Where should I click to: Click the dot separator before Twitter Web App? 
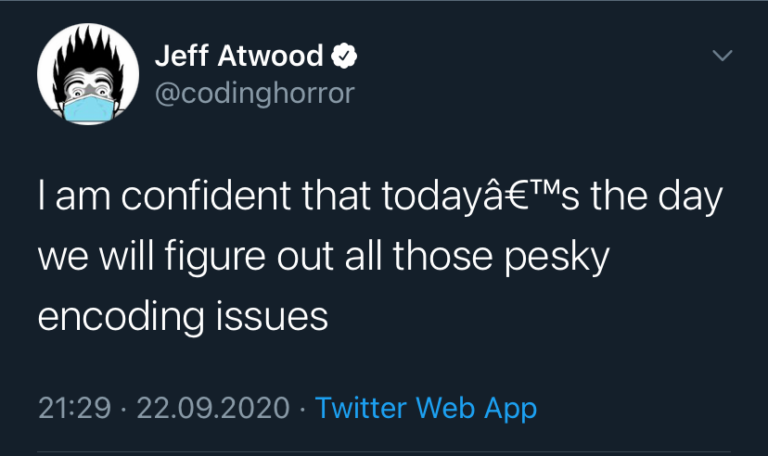[x=303, y=408]
